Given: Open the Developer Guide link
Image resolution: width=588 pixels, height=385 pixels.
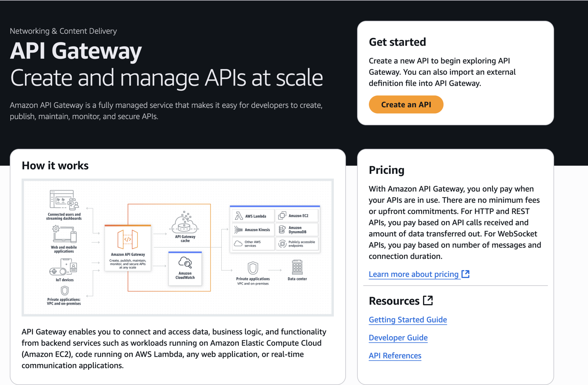Looking at the screenshot, I should click(x=398, y=338).
